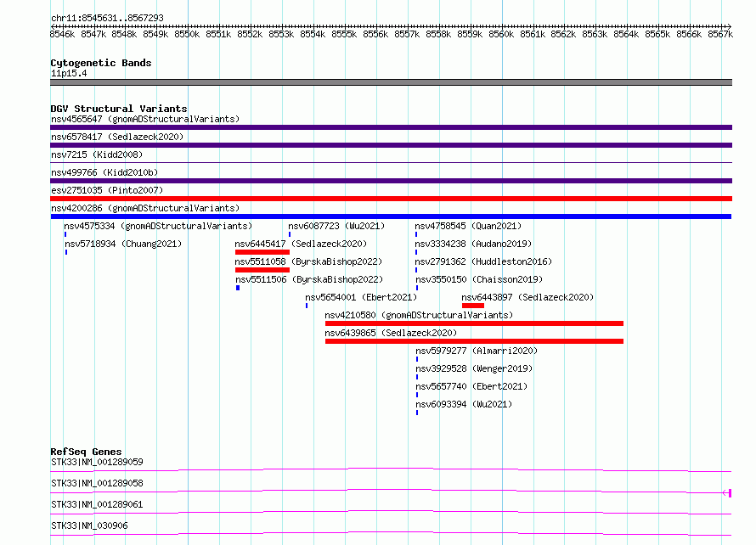Click the DGV Structural Variants track heading
This screenshot has height=545, width=756.
click(119, 109)
